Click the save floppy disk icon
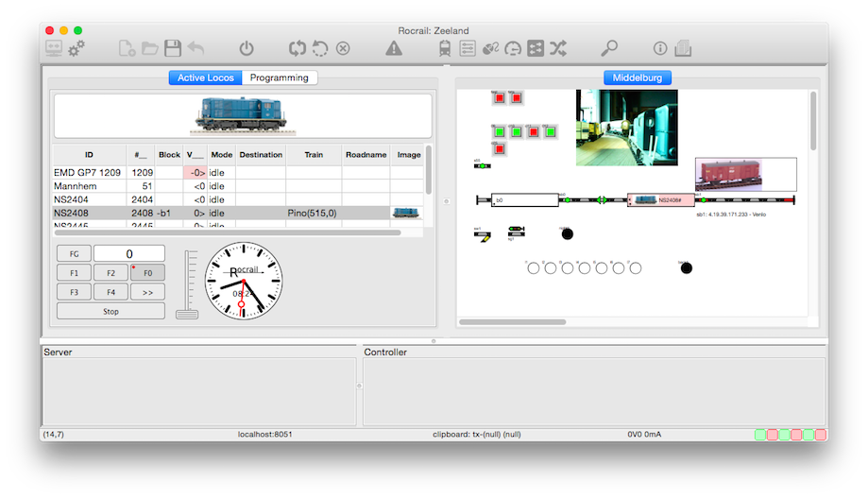Viewport: 868px width, 498px height. pyautogui.click(x=173, y=48)
